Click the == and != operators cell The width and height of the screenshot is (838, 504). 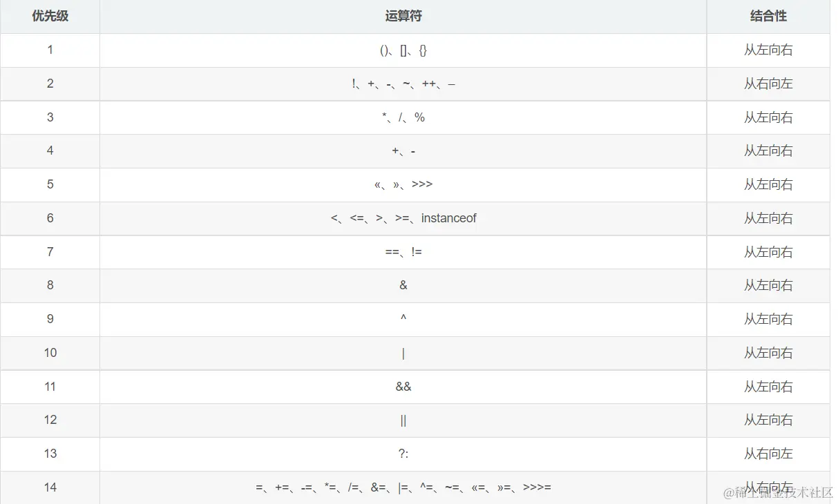403,252
